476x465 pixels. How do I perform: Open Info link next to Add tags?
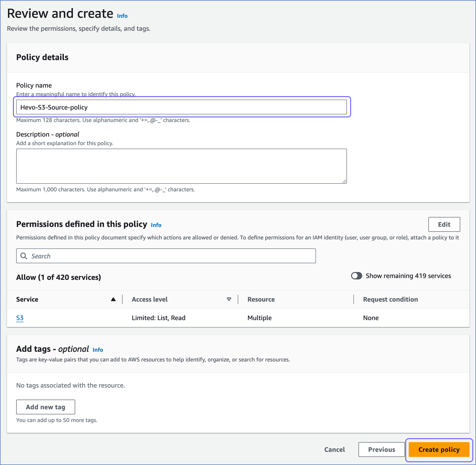[x=98, y=350]
